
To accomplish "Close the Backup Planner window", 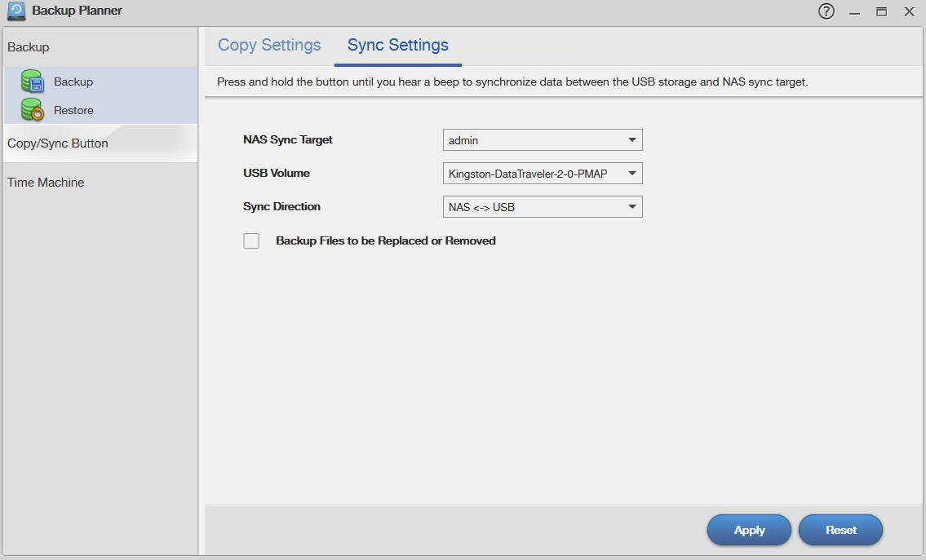I will [x=910, y=11].
